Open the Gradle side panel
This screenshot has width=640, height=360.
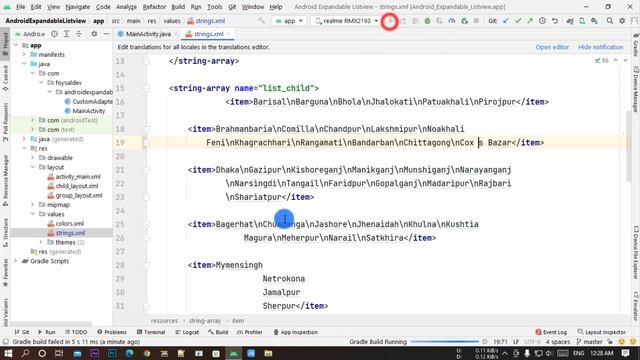click(x=636, y=45)
